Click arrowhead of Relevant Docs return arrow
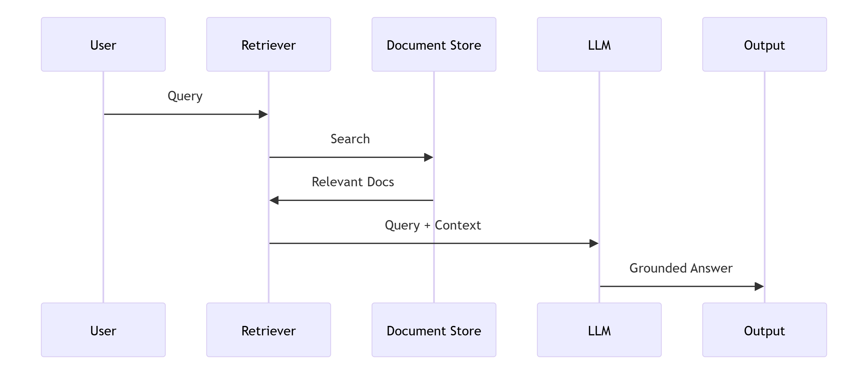868x375 pixels. tap(274, 200)
